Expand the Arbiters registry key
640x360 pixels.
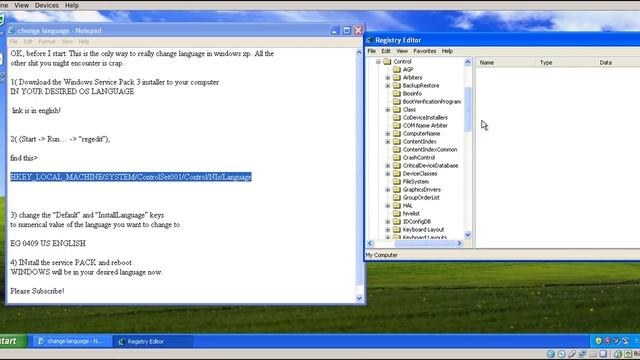tap(388, 78)
